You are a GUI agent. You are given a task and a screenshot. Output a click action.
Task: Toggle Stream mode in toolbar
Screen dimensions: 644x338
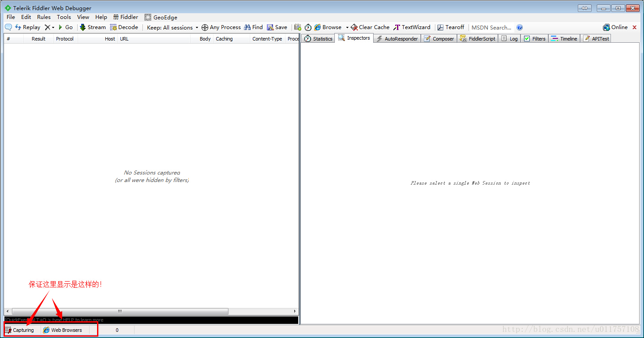point(93,27)
